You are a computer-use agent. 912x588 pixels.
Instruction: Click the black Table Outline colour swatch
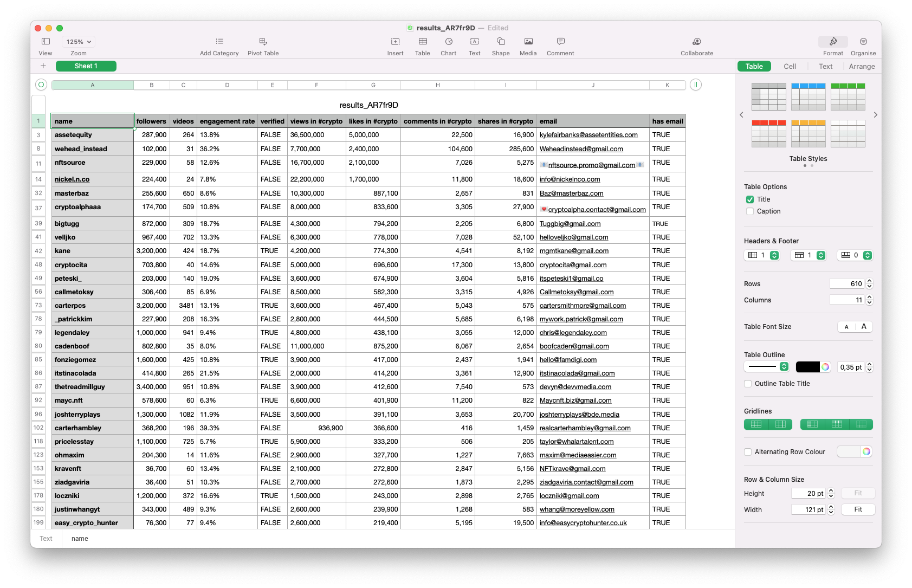pos(807,367)
